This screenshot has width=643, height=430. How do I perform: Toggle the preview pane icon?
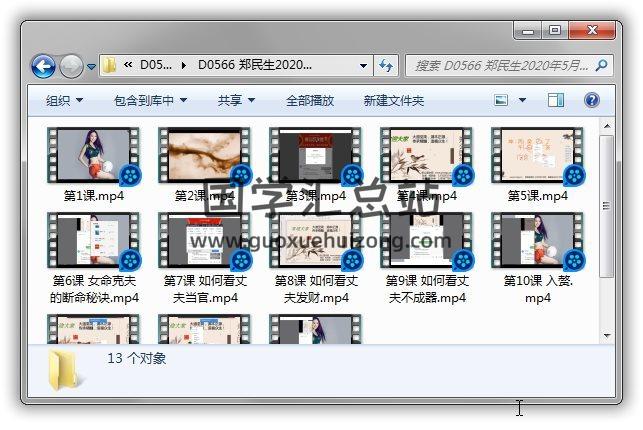556,101
